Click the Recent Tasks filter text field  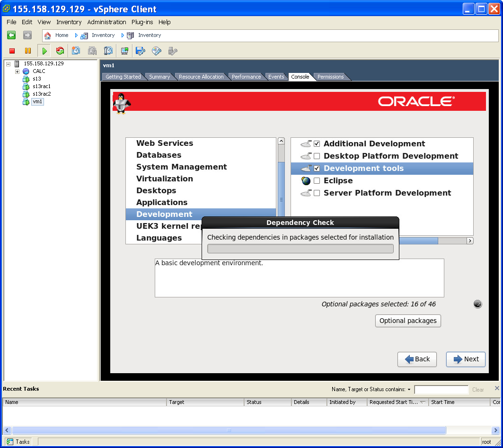(x=441, y=390)
